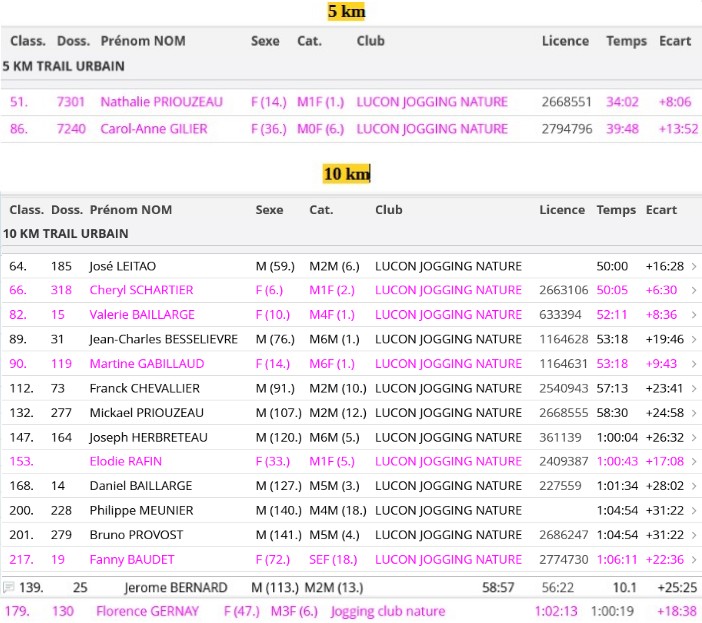Click the chevron on Elodie RAFIN's row
Image resolution: width=702 pixels, height=623 pixels.
point(693,461)
